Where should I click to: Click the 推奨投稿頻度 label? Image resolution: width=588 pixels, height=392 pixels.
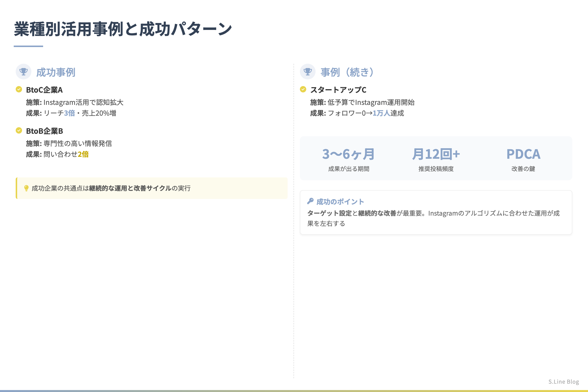point(436,169)
